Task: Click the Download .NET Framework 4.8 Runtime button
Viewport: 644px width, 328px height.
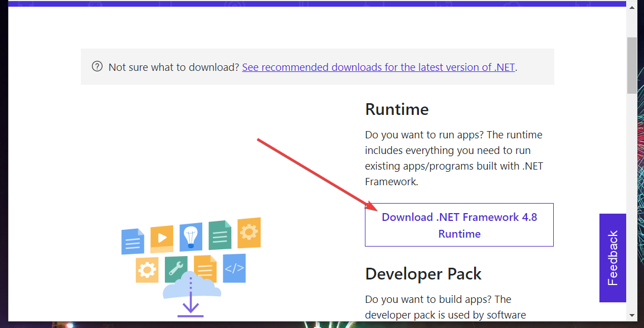Action: (459, 225)
